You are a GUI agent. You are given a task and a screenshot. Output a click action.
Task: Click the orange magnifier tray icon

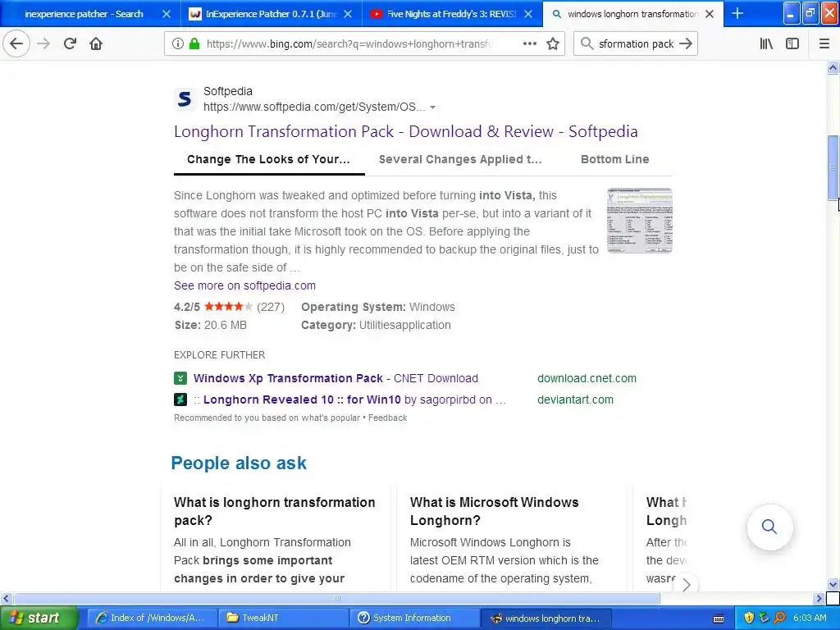[x=779, y=618]
